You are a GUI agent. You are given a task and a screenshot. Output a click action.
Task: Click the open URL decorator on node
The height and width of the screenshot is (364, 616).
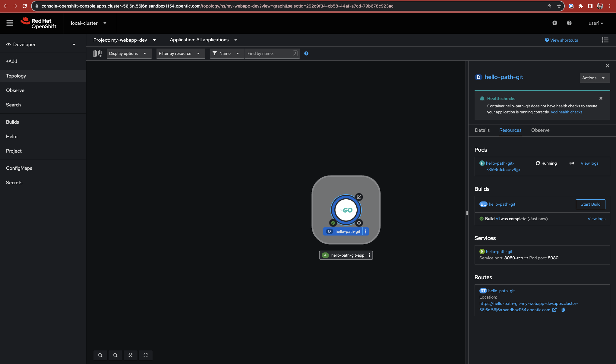[x=359, y=197]
